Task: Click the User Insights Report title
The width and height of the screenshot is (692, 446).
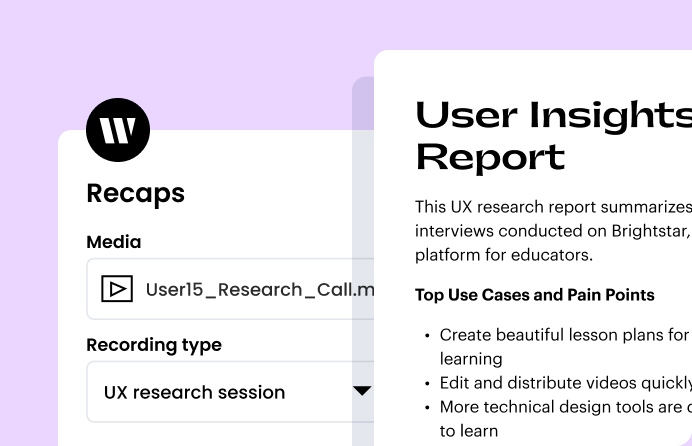Action: pos(553,135)
